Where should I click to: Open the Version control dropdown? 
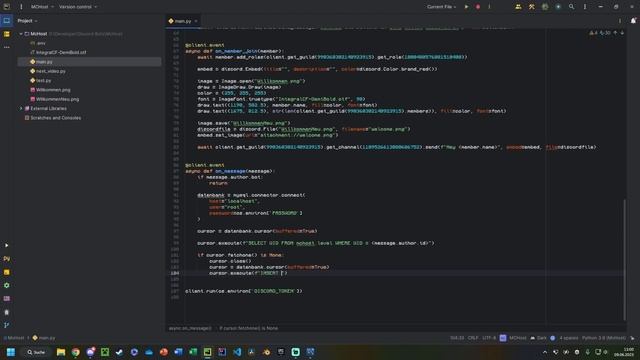point(78,7)
